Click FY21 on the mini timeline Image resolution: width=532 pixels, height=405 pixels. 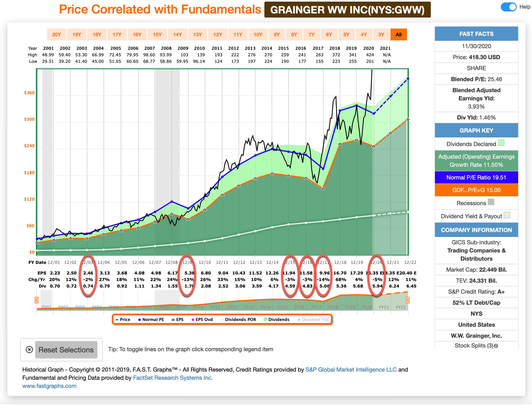point(384,307)
